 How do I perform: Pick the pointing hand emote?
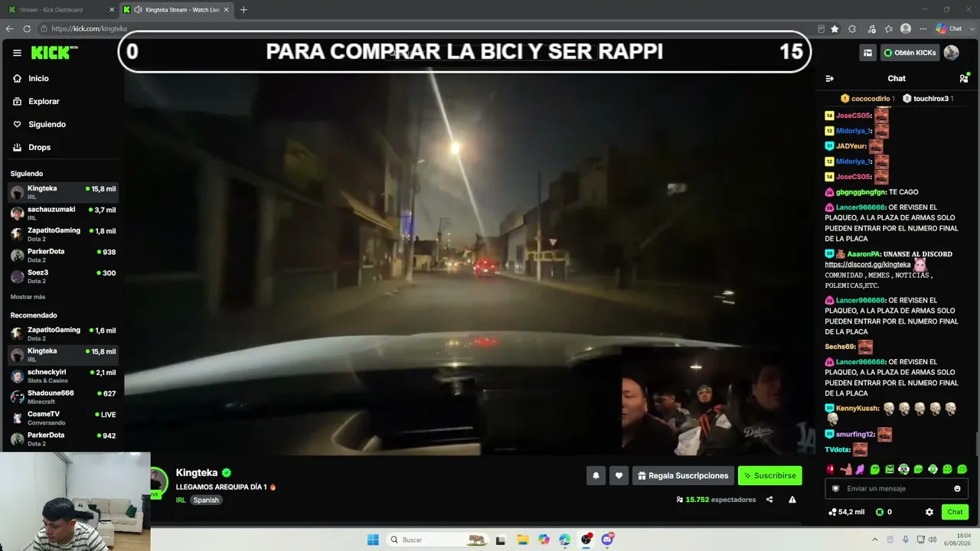(x=846, y=469)
